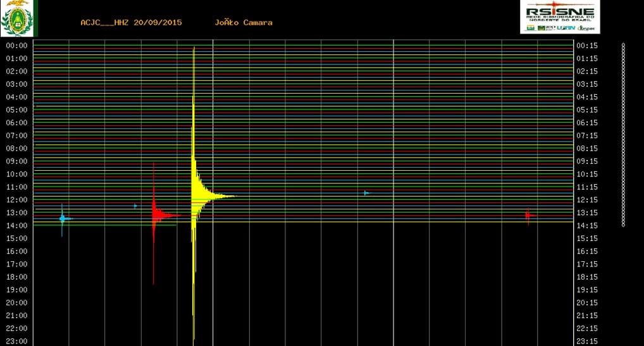Image resolution: width=644 pixels, height=346 pixels.
Task: Click the 23:00 time label
Action: click(x=17, y=341)
